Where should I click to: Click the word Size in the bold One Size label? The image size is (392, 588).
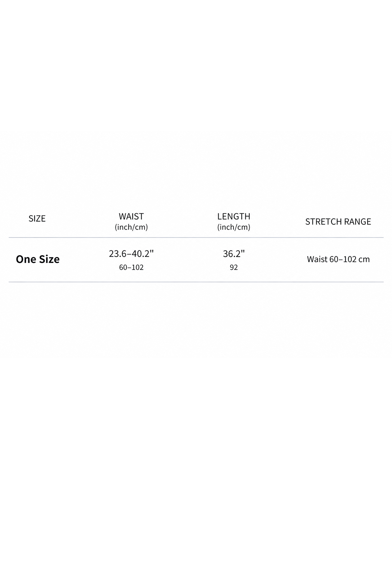coord(49,259)
